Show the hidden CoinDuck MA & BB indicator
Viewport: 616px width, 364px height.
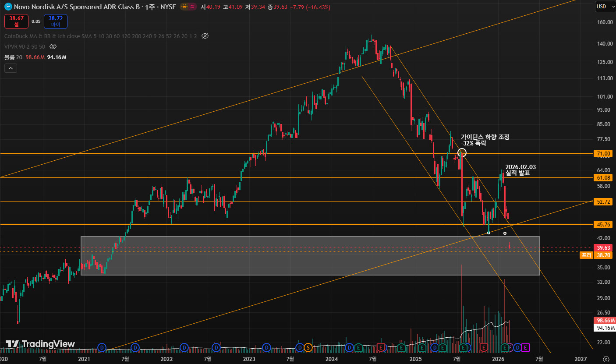[205, 36]
